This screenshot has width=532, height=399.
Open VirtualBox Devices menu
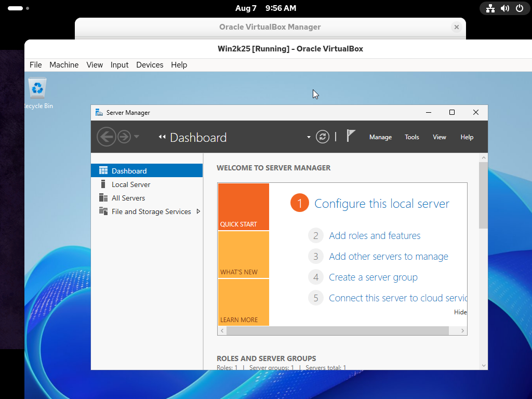click(x=150, y=65)
